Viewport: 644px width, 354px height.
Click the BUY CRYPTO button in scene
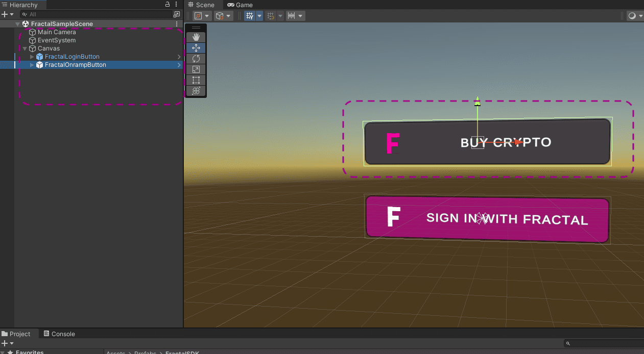pos(487,142)
